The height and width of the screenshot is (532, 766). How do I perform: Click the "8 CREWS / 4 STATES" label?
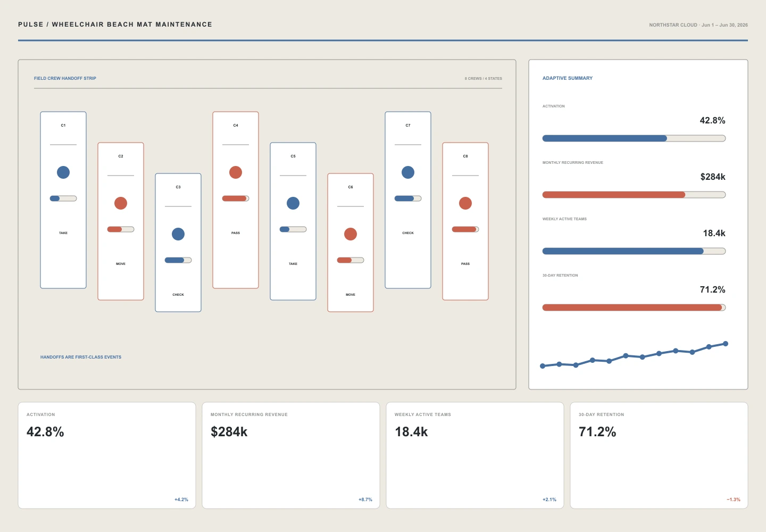point(484,79)
